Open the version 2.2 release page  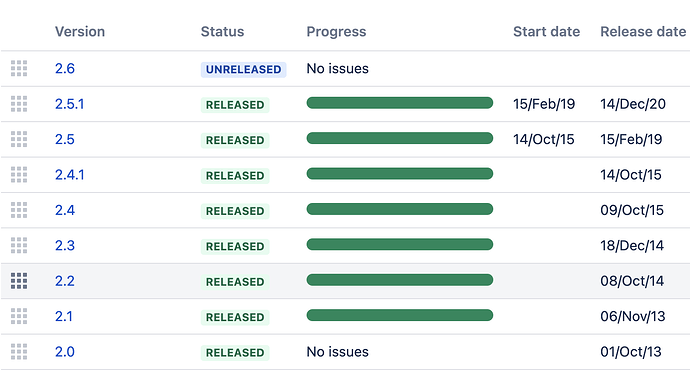pos(65,281)
